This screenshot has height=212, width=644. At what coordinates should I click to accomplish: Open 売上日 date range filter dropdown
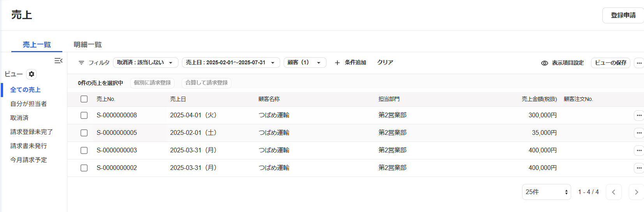click(231, 63)
